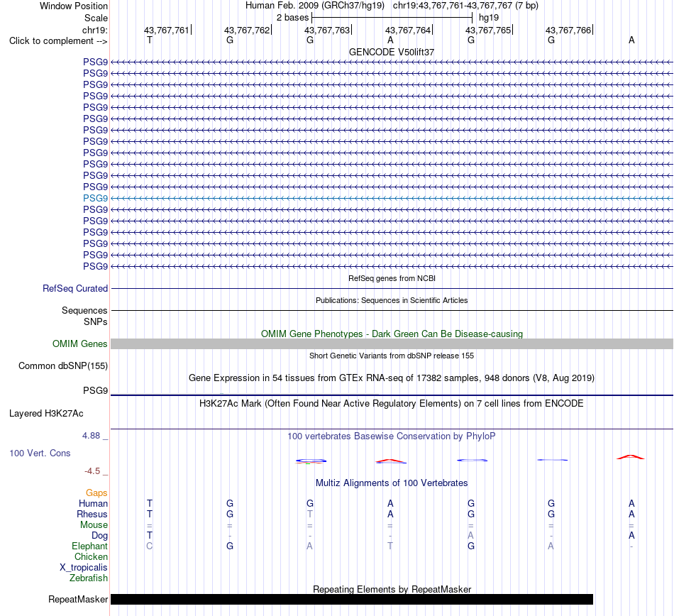Viewport: 674px width, 616px height.
Task: Click the Mouse alignment row label
Action: pyautogui.click(x=94, y=525)
